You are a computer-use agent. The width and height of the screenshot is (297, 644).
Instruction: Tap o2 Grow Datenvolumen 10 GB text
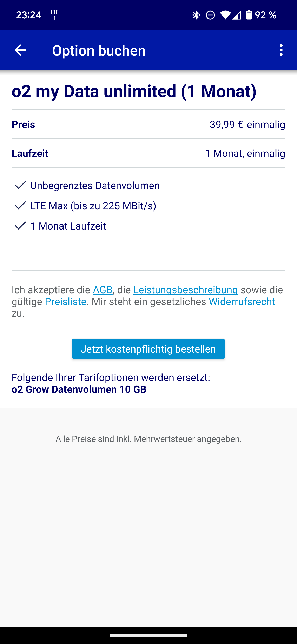point(79,389)
